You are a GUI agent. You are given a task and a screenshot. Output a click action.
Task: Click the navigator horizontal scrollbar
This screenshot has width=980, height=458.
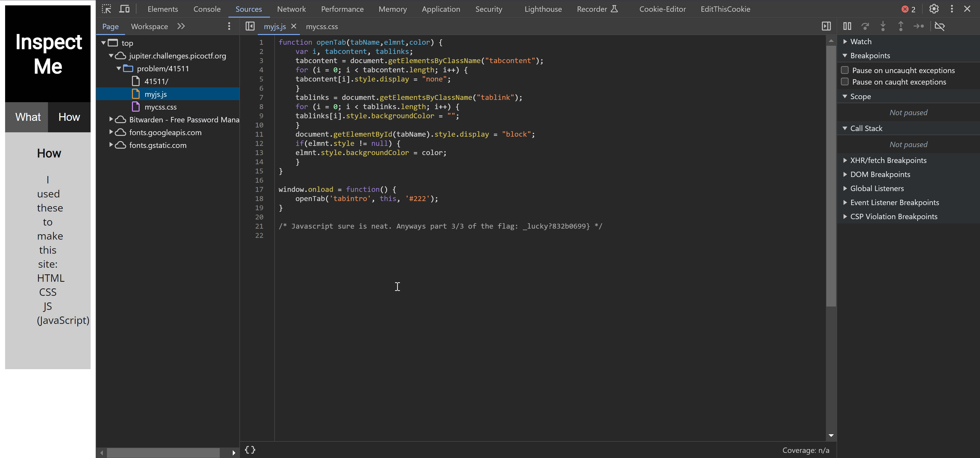[163, 453]
